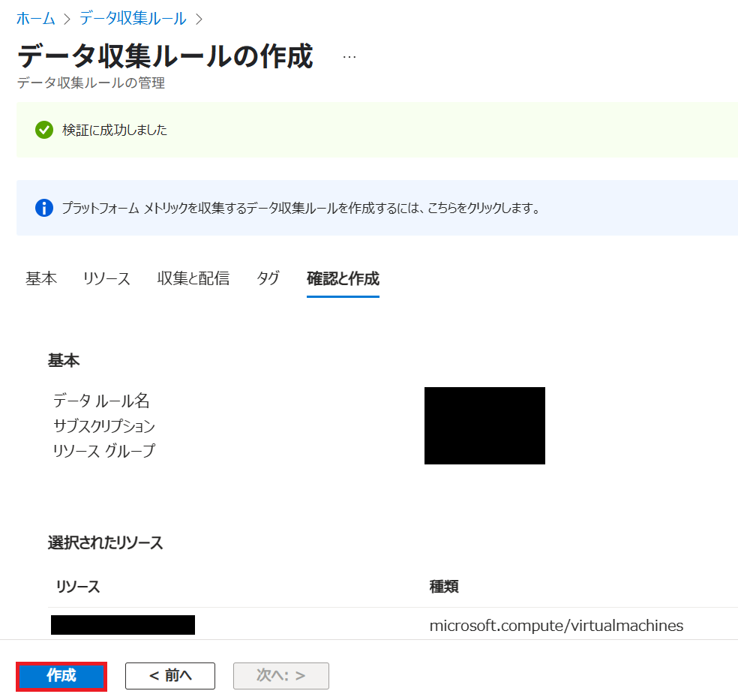Click the 選択されたリソース heading
The height and width of the screenshot is (700, 738).
pos(106,542)
